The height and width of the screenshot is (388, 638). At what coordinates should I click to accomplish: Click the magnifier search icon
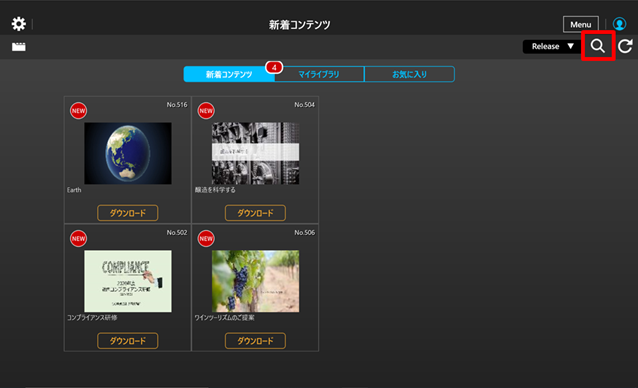click(598, 46)
